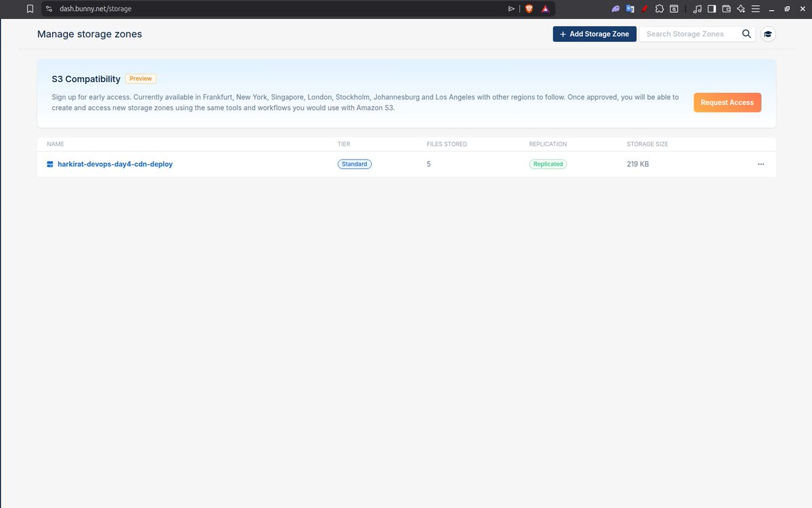Click the purple ghost extension icon

pyautogui.click(x=615, y=9)
